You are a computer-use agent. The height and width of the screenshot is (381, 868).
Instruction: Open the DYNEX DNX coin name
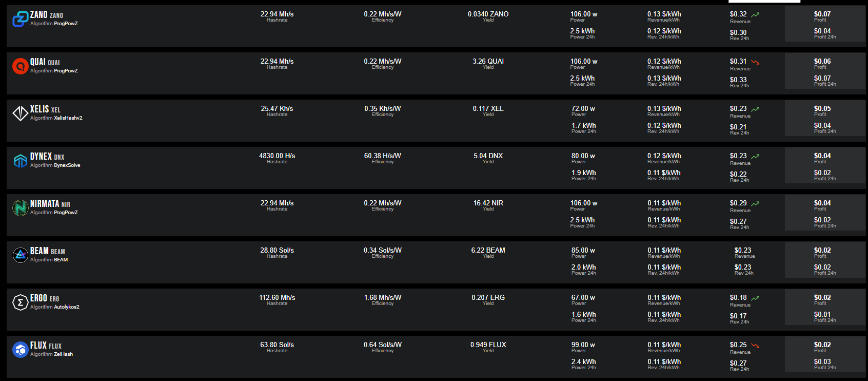47,157
